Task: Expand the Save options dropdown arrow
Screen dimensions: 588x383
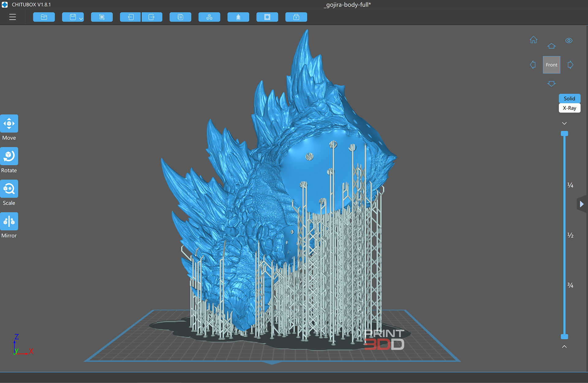Action: 81,19
